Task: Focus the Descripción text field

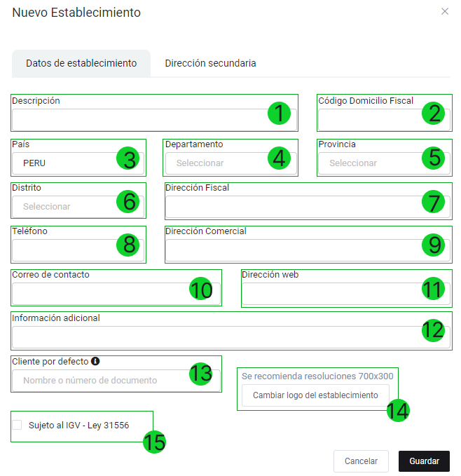Action: pyautogui.click(x=140, y=119)
